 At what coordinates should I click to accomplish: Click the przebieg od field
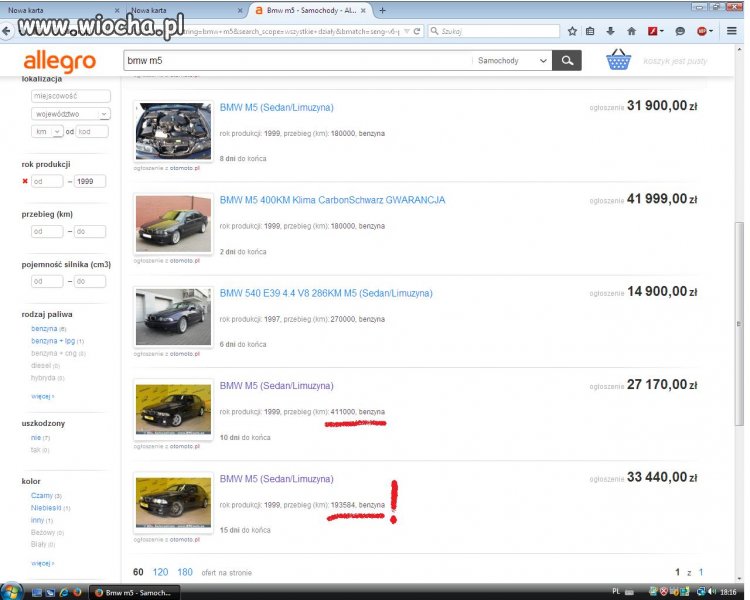(47, 232)
